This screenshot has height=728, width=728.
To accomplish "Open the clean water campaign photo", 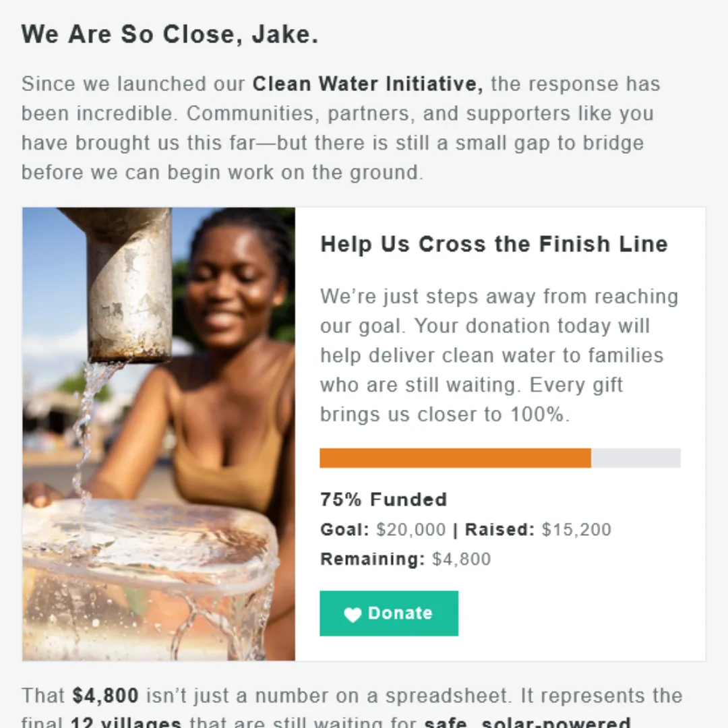I will pos(159,433).
